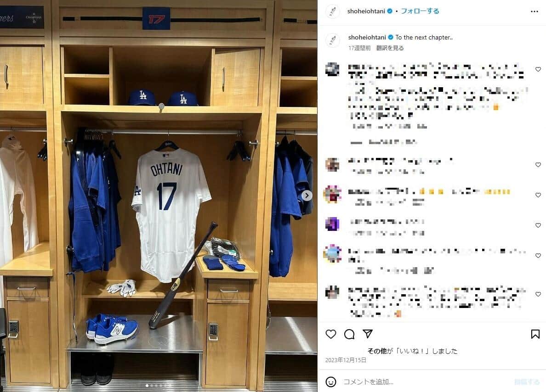The image size is (546, 392).
Task: View likes list via その他
Action: (377, 351)
